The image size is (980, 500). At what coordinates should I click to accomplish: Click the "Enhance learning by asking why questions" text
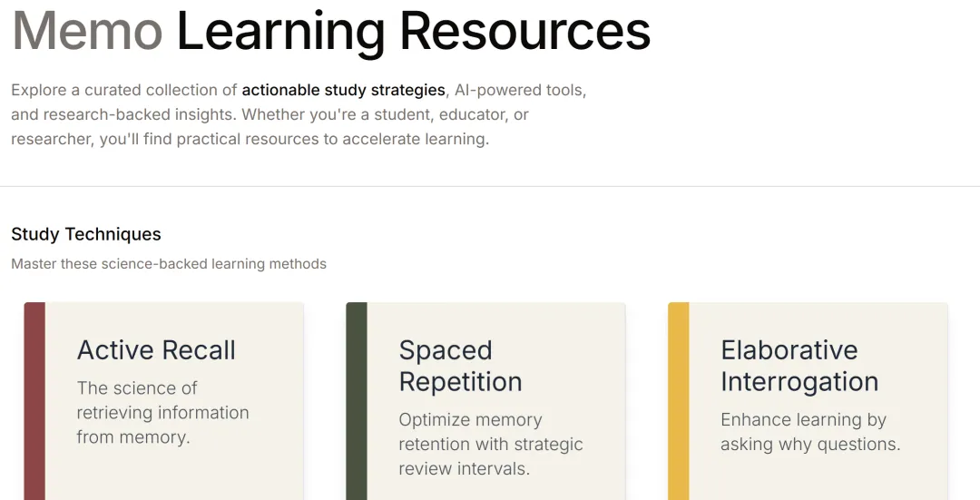click(x=809, y=432)
